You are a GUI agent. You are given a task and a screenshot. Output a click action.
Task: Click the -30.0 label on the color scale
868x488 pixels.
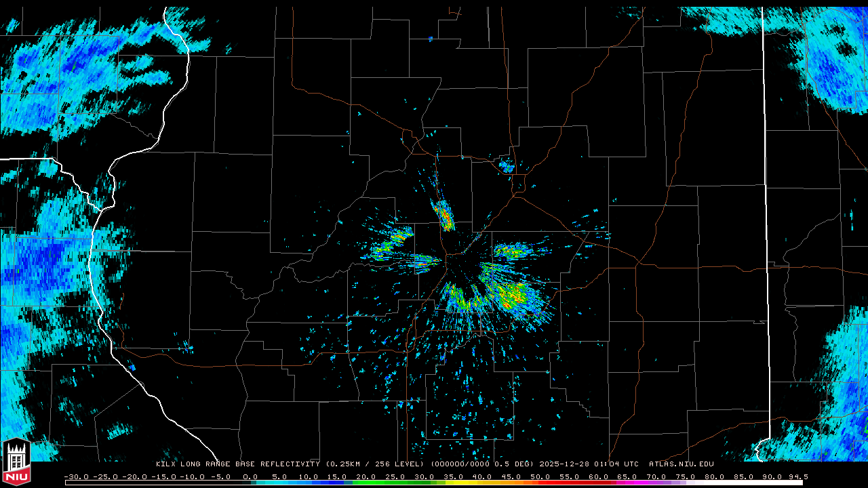pyautogui.click(x=77, y=476)
